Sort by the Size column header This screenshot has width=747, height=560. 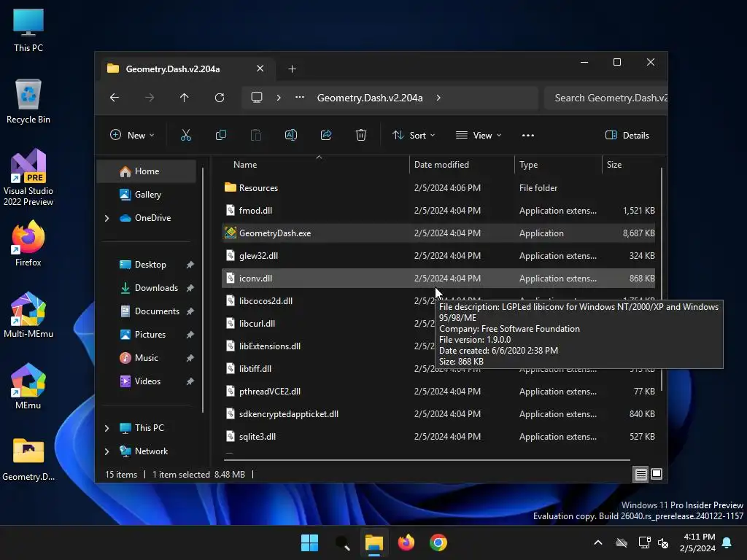[x=630, y=165]
